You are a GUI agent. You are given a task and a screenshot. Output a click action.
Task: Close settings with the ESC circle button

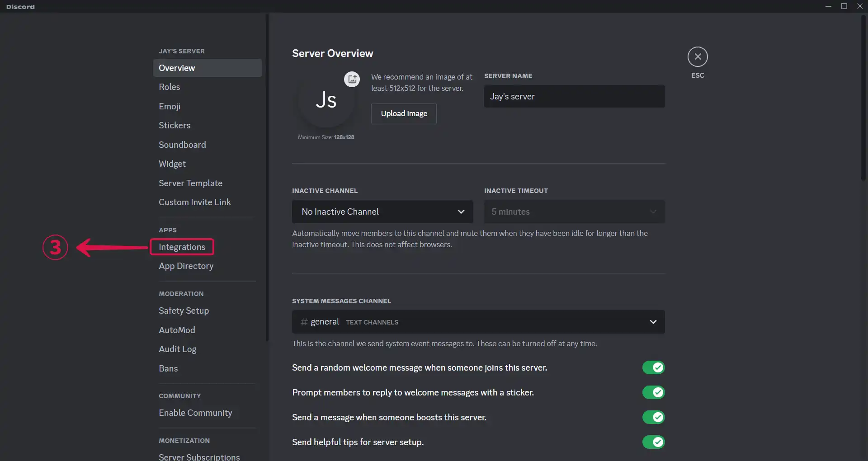pos(698,57)
